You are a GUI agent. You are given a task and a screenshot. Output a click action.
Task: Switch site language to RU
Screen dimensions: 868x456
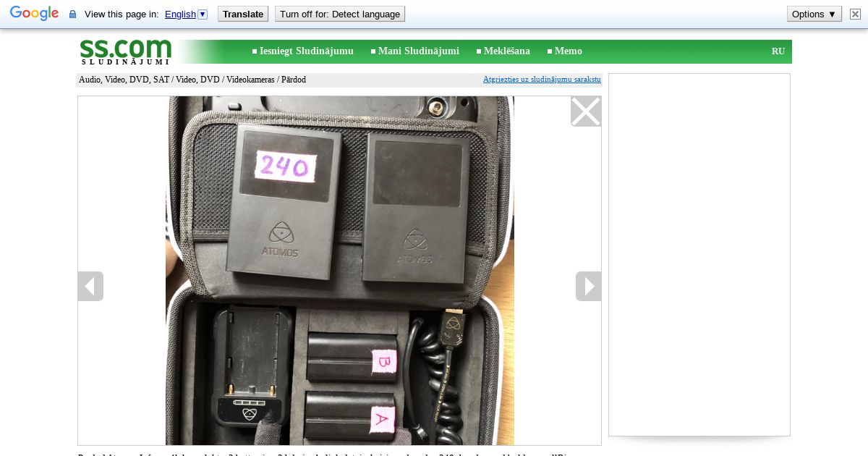click(x=778, y=51)
